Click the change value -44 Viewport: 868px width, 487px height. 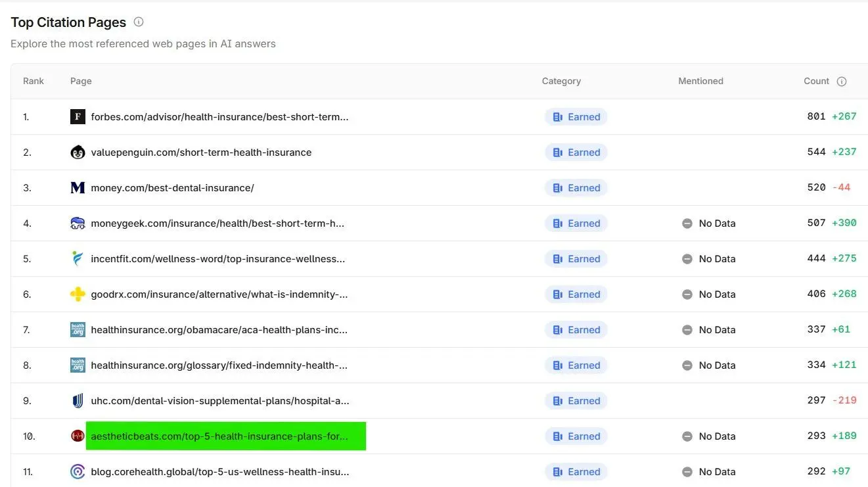(x=841, y=188)
